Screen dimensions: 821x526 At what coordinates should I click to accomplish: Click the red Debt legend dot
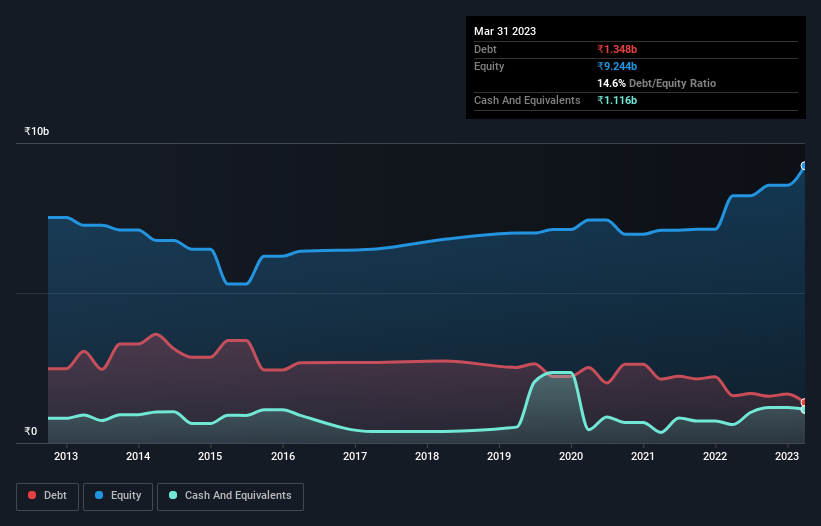32,495
